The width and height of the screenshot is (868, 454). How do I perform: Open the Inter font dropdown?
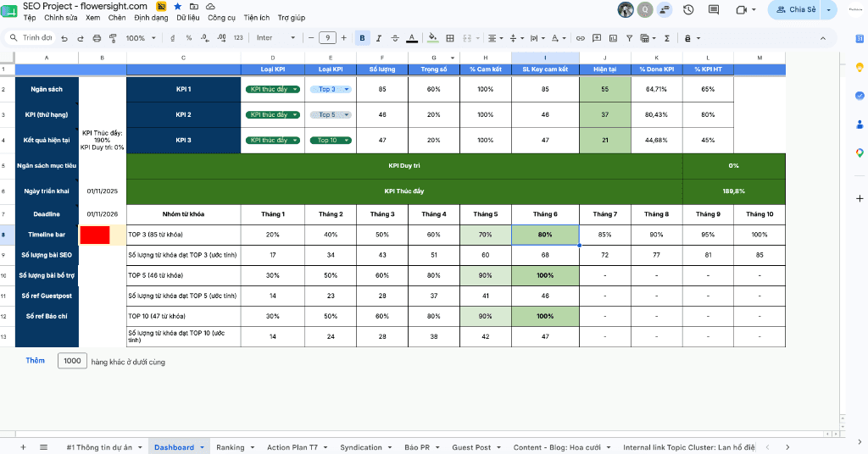pyautogui.click(x=275, y=37)
